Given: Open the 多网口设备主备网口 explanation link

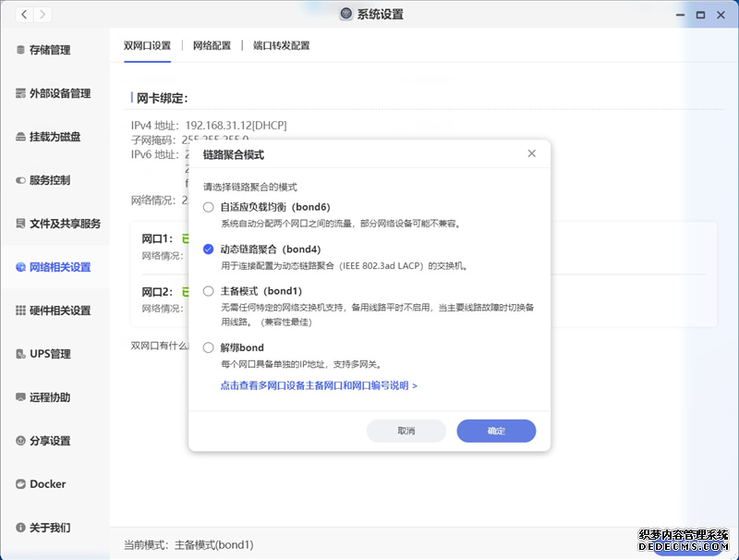Looking at the screenshot, I should tap(319, 385).
